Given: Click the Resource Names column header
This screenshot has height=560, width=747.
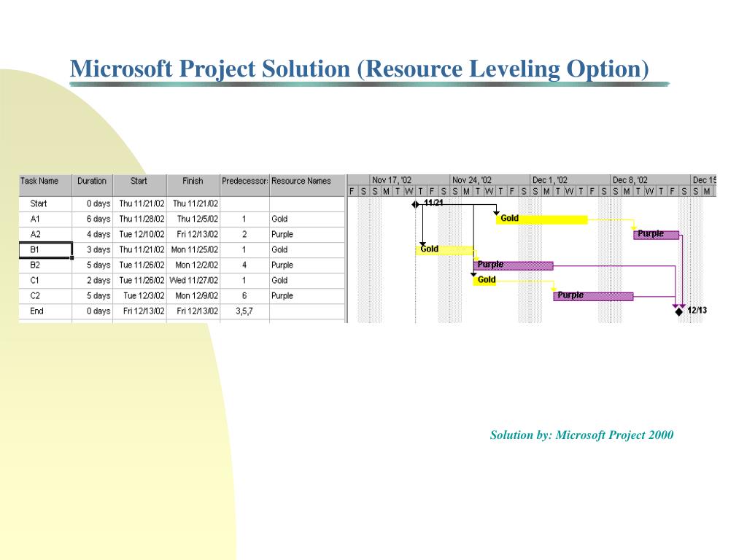Looking at the screenshot, I should tap(307, 184).
